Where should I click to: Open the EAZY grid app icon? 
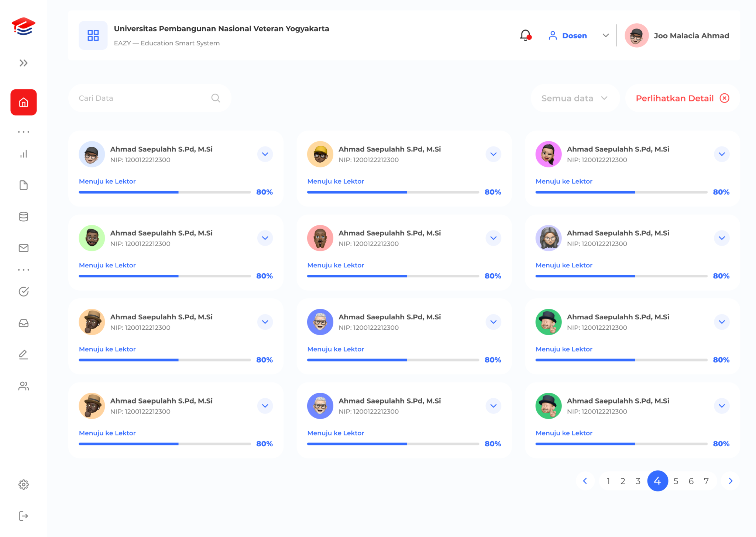click(x=93, y=35)
